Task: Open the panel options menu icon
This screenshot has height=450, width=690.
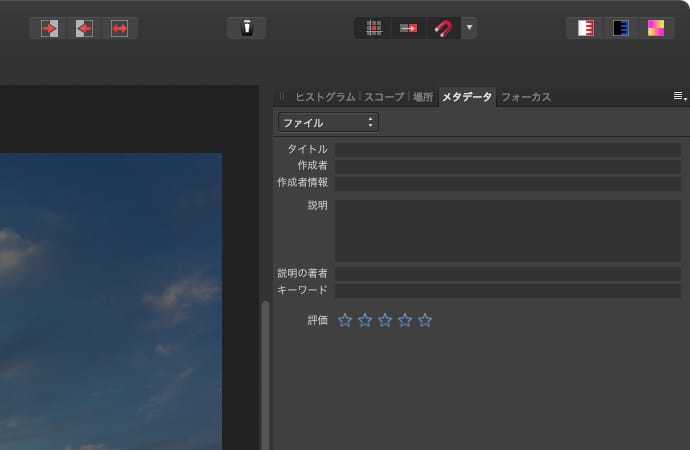Action: [679, 96]
